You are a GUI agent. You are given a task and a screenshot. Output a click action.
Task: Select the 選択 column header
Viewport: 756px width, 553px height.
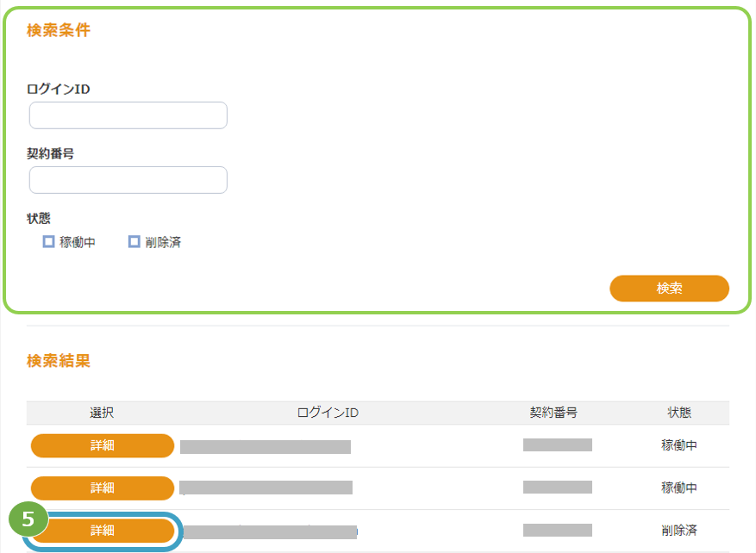tap(102, 413)
